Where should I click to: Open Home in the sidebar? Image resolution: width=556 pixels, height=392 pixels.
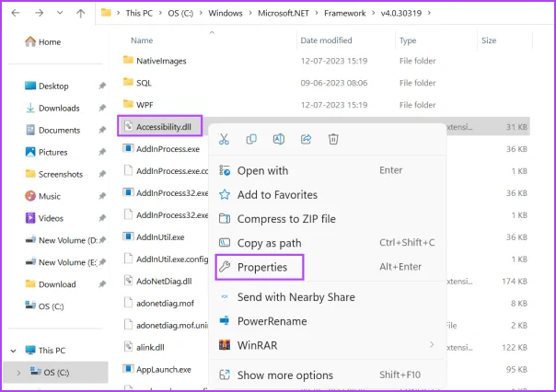point(43,41)
